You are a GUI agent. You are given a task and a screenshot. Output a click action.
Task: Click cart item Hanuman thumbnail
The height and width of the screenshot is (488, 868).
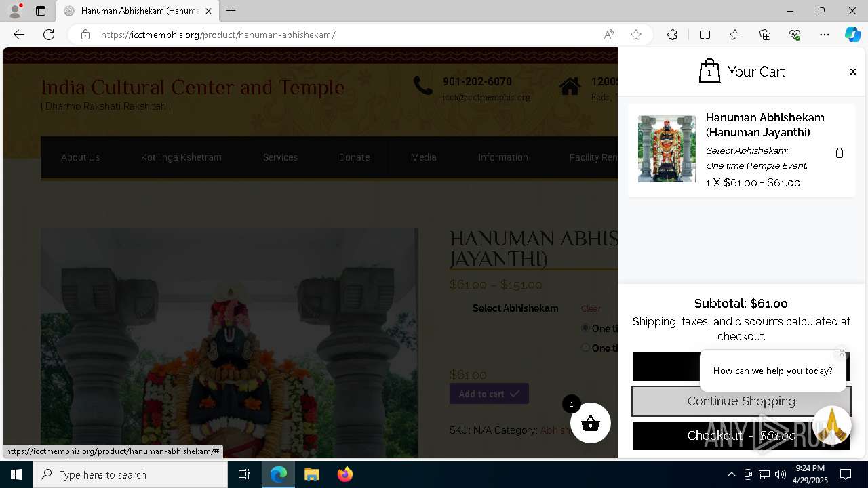click(667, 148)
